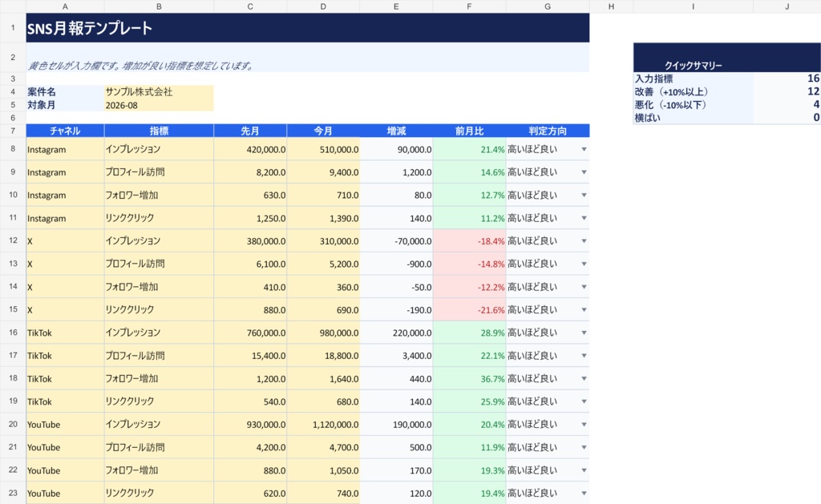Click the -70,000.0 増減 cell

[x=396, y=241]
